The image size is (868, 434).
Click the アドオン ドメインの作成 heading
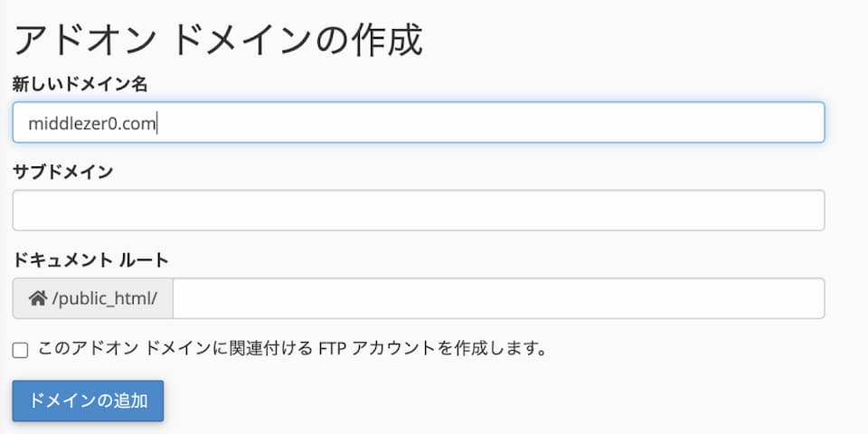pos(218,41)
